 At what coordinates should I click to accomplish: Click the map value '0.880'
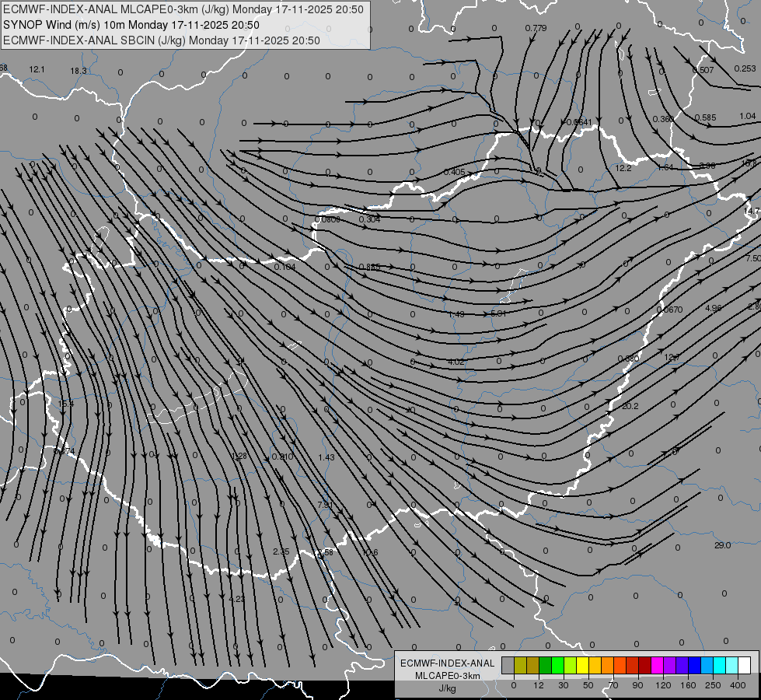coord(628,359)
